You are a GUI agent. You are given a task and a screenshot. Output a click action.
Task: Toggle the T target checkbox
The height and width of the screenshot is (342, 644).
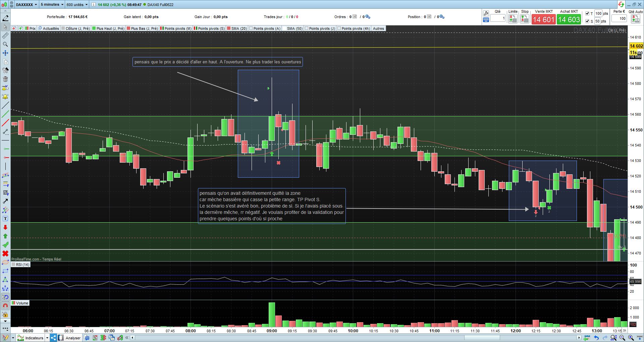(587, 13)
